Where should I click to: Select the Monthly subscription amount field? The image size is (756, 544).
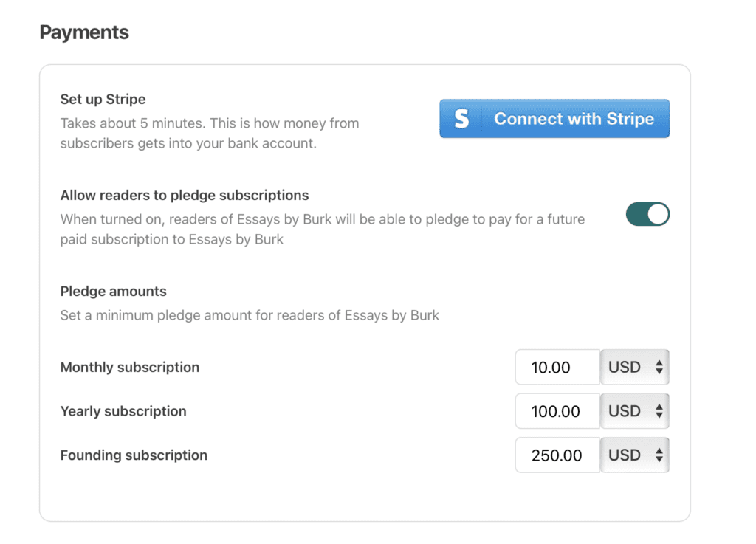[x=557, y=367]
